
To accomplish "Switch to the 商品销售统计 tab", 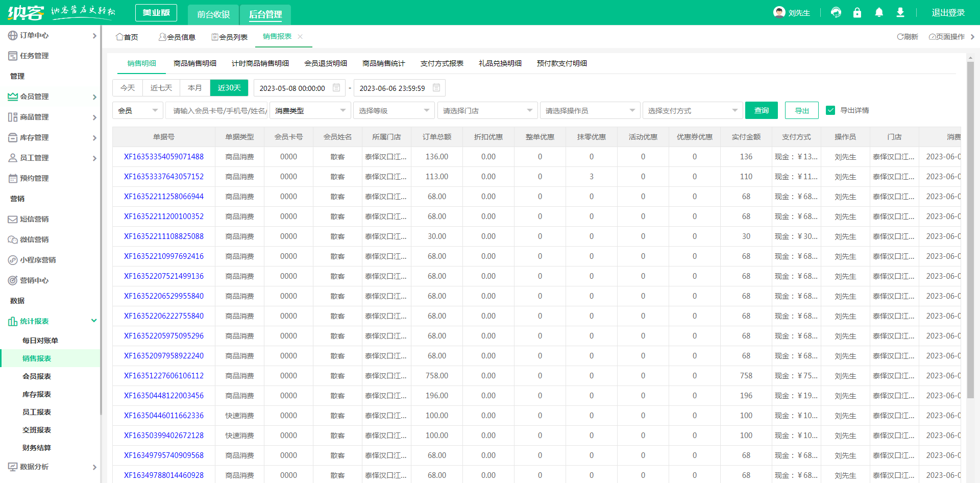I will pyautogui.click(x=383, y=63).
